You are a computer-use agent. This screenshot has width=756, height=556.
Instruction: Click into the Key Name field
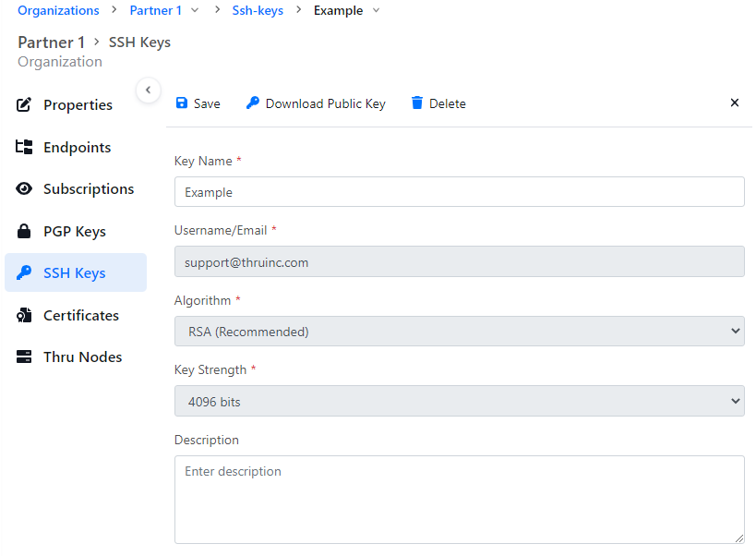click(x=459, y=192)
